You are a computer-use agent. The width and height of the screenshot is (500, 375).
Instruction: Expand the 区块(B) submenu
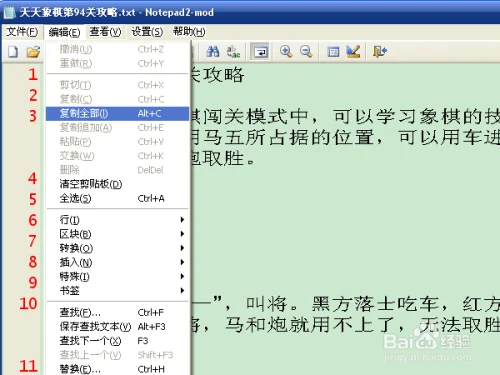pyautogui.click(x=117, y=234)
